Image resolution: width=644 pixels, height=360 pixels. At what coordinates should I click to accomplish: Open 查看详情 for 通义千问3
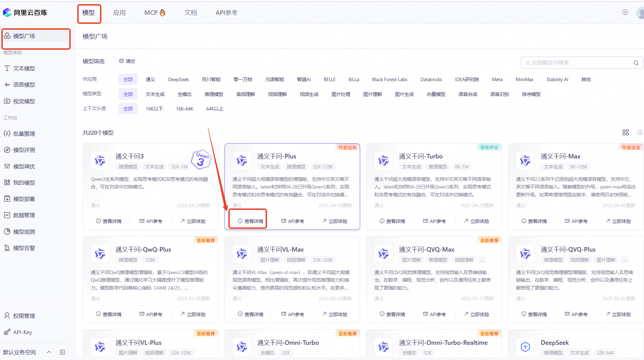pos(109,221)
